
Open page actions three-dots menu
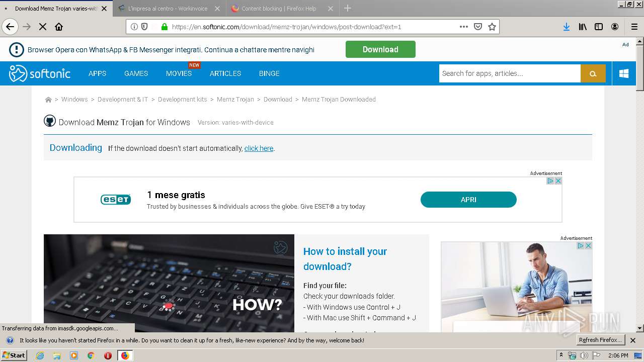[x=464, y=27]
